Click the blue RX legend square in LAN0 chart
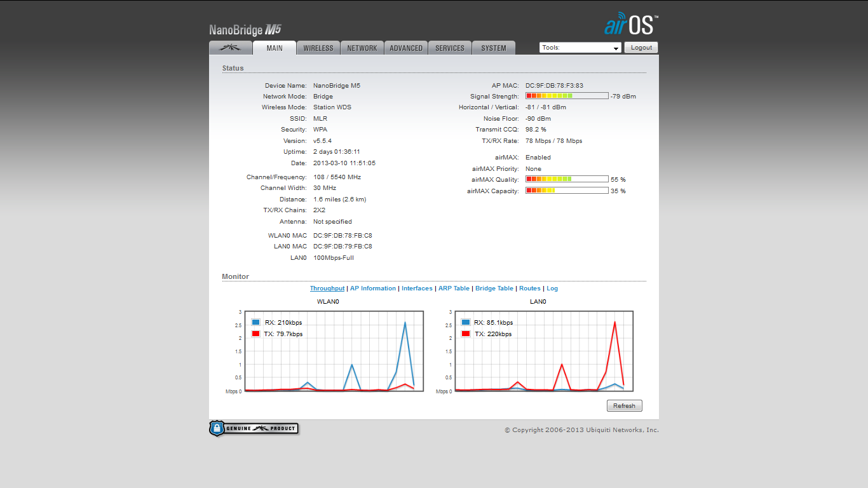868x488 pixels. 465,322
